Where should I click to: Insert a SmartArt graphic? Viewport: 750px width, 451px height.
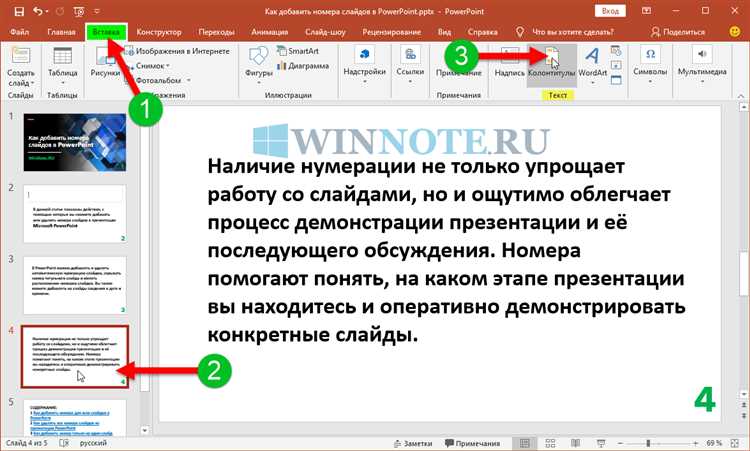[x=298, y=51]
